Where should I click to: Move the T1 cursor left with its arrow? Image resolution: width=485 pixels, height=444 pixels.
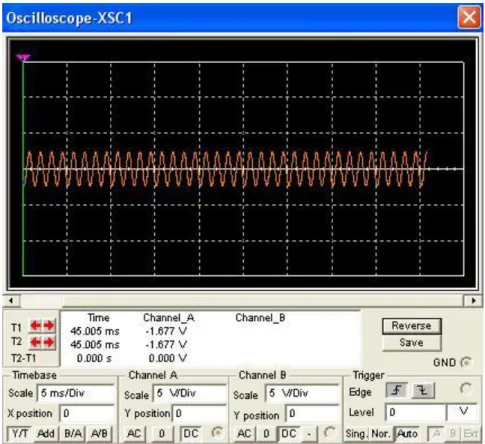(35, 326)
